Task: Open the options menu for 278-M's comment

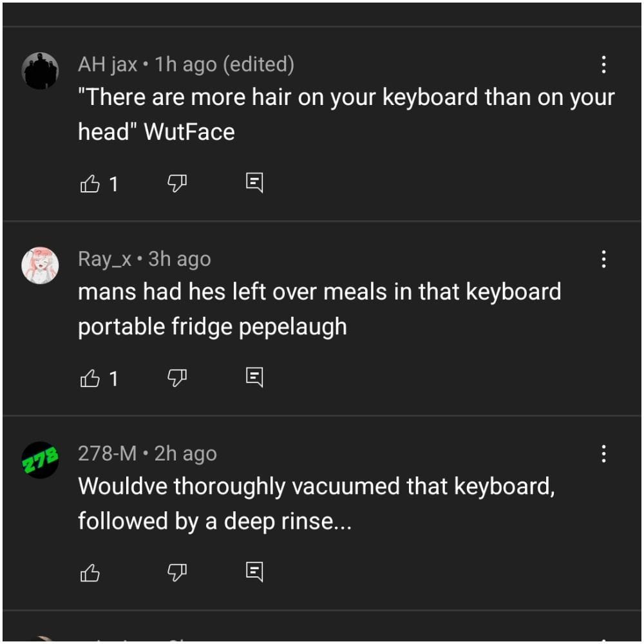Action: (x=603, y=453)
